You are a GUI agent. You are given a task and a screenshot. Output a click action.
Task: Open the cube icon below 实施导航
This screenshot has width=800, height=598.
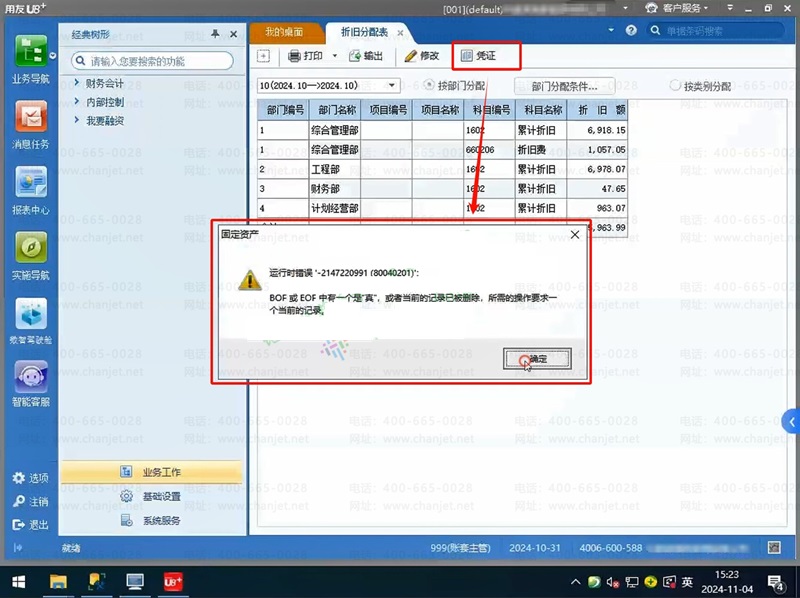(x=31, y=313)
